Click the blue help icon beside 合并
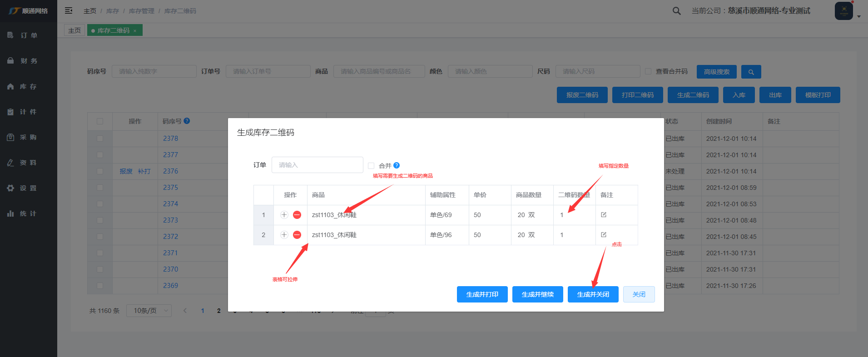868x357 pixels. pyautogui.click(x=397, y=165)
